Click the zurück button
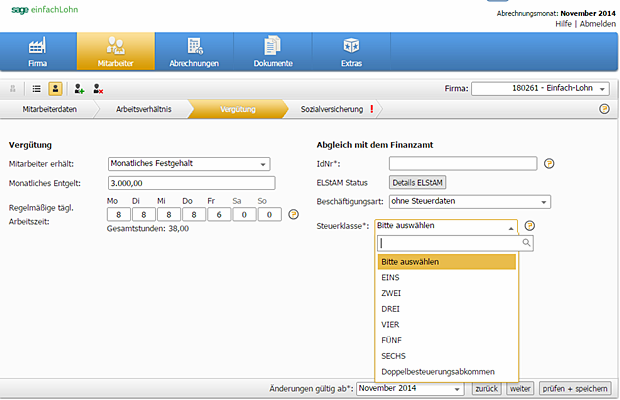This screenshot has width=620, height=400. 486,389
